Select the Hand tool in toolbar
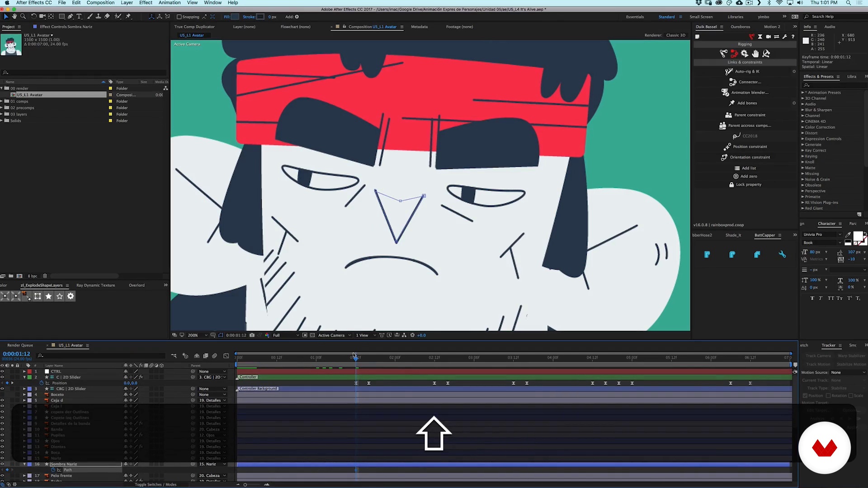 coord(14,16)
